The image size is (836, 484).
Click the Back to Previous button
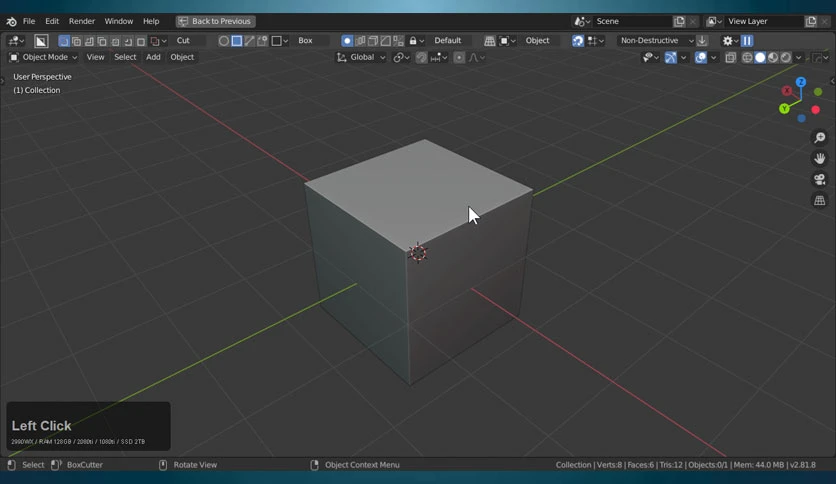[x=215, y=21]
